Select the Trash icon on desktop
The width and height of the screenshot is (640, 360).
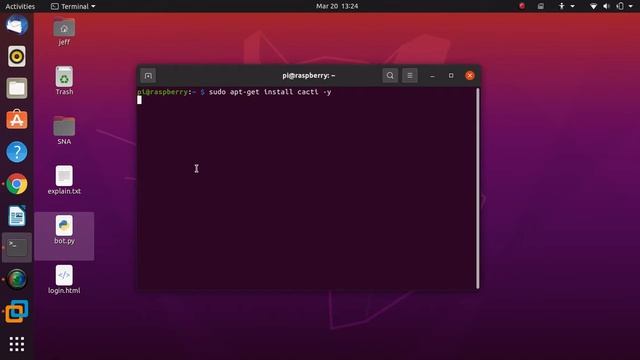coord(64,81)
